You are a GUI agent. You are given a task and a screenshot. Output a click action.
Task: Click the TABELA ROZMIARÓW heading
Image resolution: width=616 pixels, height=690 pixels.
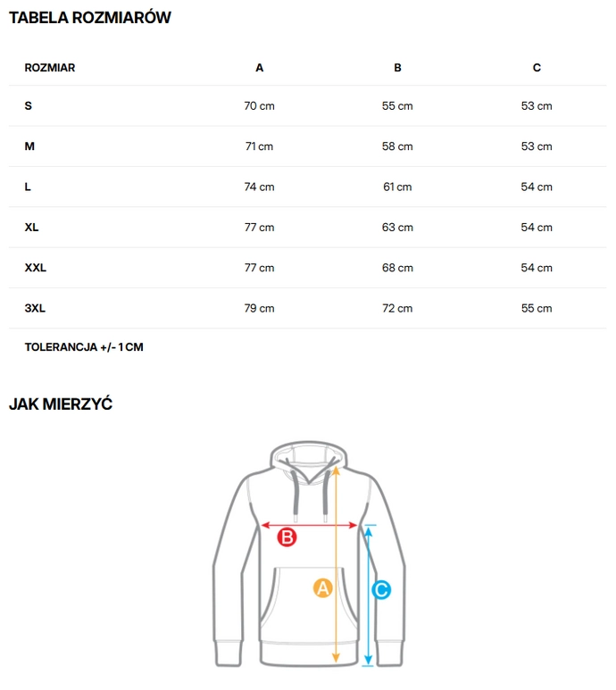pos(90,18)
